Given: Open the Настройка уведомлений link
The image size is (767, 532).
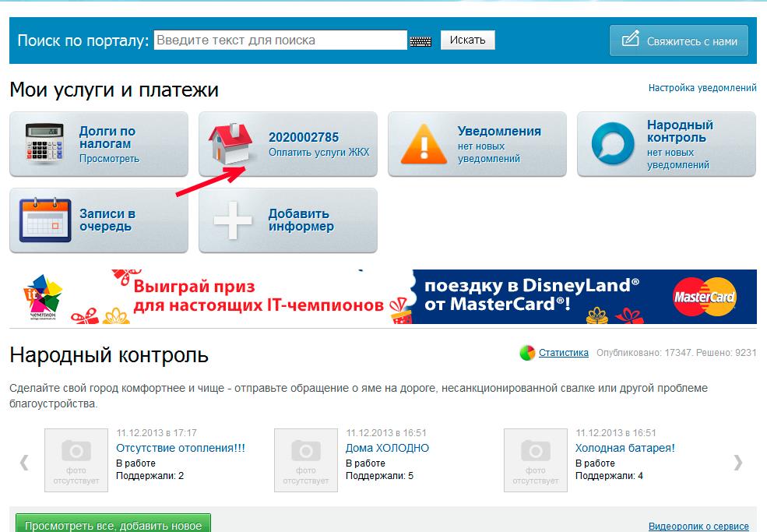Looking at the screenshot, I should (x=702, y=88).
